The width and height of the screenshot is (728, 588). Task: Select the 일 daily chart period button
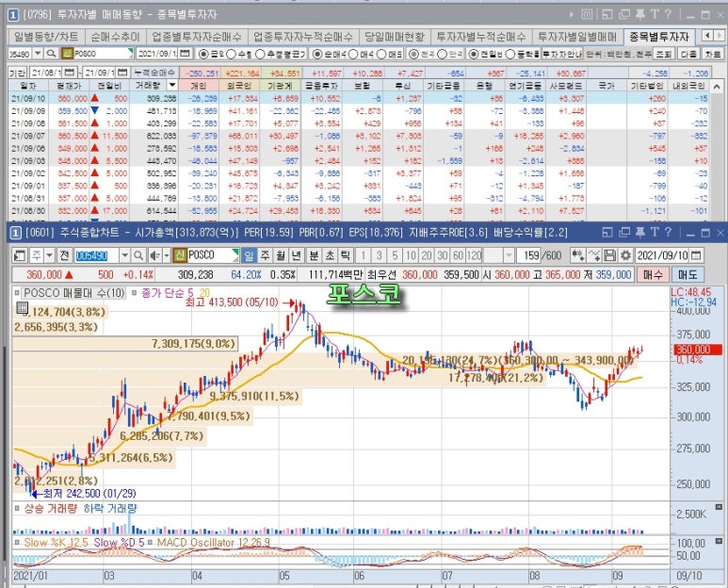249,255
